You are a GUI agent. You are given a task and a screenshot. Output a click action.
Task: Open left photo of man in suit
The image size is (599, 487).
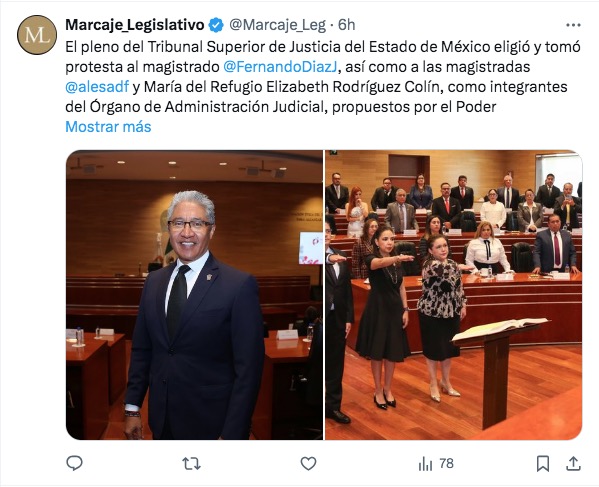pyautogui.click(x=194, y=295)
